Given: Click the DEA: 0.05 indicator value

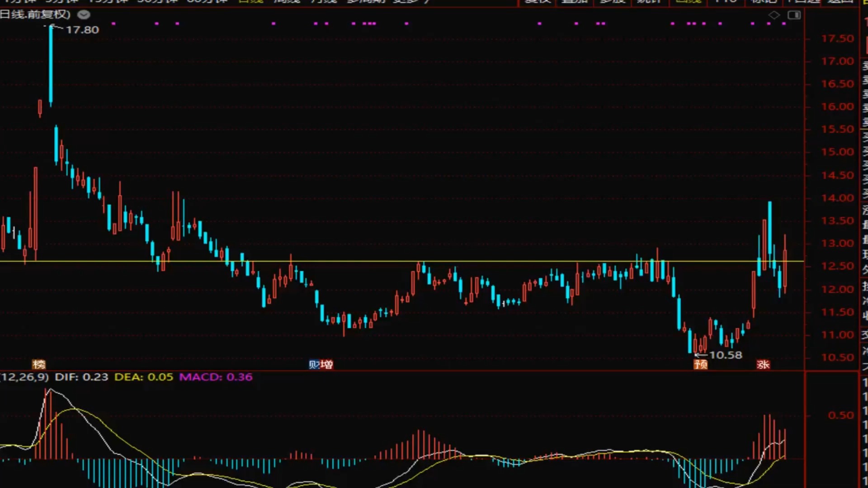Looking at the screenshot, I should click(144, 377).
